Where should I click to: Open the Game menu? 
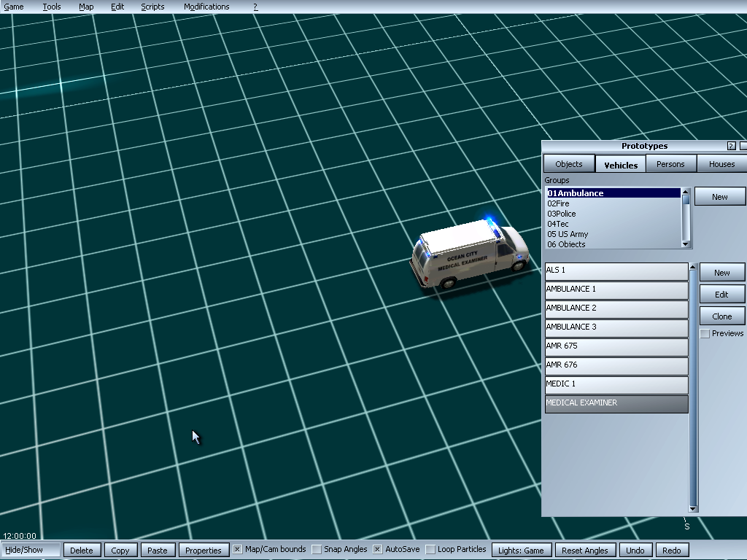pyautogui.click(x=14, y=7)
